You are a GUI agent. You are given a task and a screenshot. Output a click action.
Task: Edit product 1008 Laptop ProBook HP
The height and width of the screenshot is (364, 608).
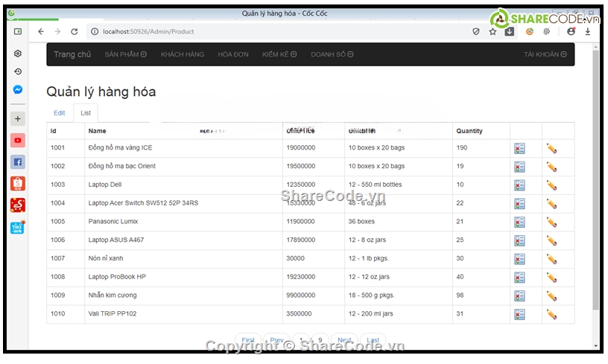click(x=552, y=277)
